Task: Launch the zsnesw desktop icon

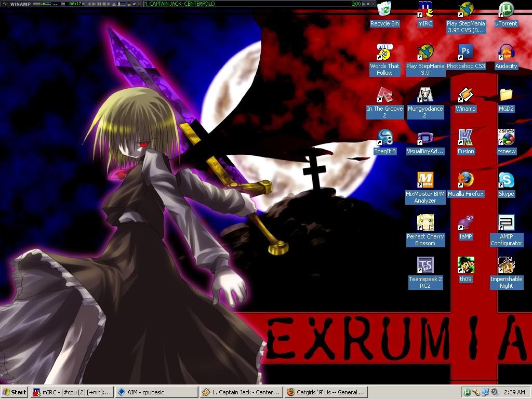Action: [506, 142]
